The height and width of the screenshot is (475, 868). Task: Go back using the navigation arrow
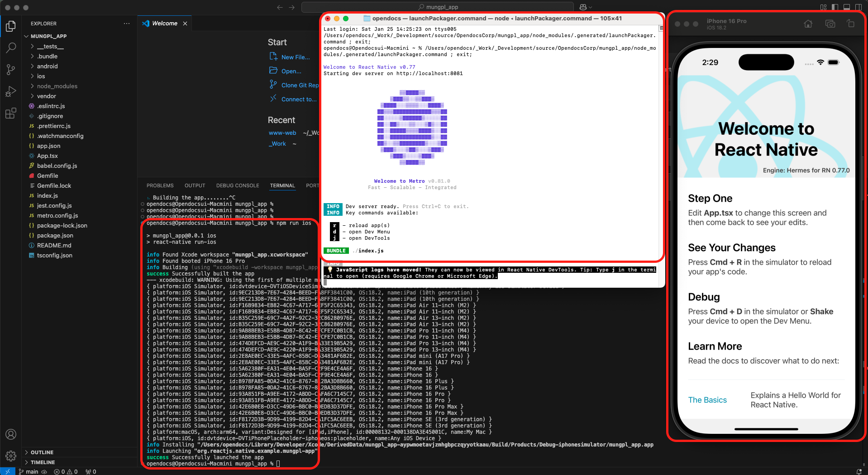[280, 7]
